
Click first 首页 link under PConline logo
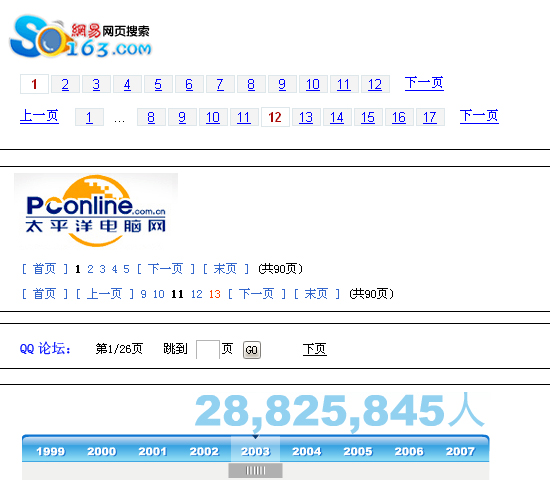(x=45, y=269)
